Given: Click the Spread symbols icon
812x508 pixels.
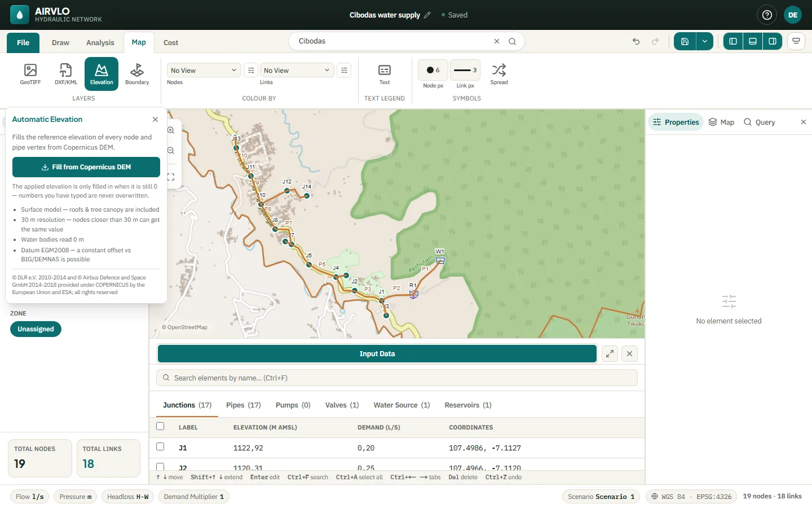Looking at the screenshot, I should point(499,74).
